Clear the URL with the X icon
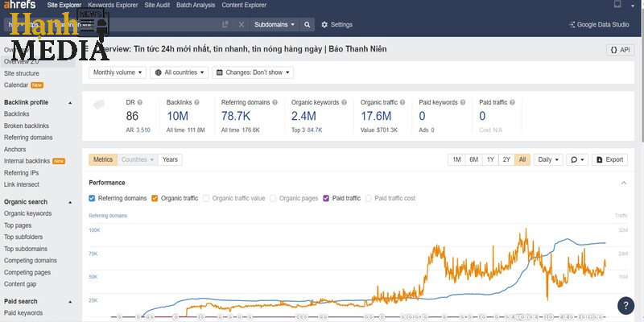 241,25
